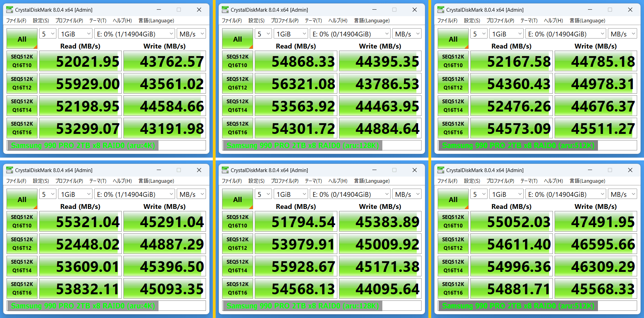The width and height of the screenshot is (644, 318).
Task: Start SEQ512K Q16T12 test beside 56321.08 result
Action: tap(238, 83)
